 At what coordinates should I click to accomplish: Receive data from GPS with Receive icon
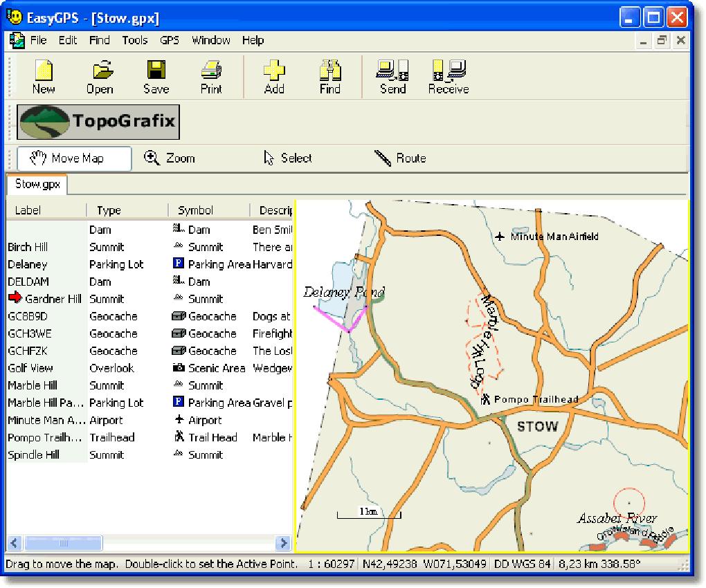(448, 76)
